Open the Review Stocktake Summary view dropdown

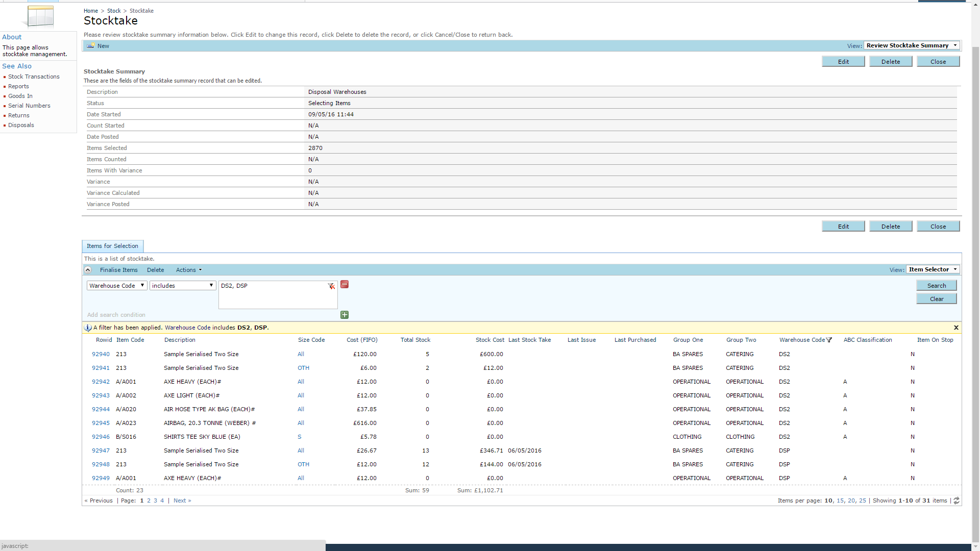coord(911,45)
